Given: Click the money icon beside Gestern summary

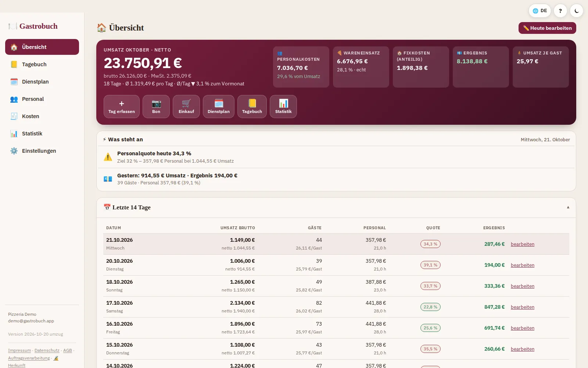Looking at the screenshot, I should (108, 179).
